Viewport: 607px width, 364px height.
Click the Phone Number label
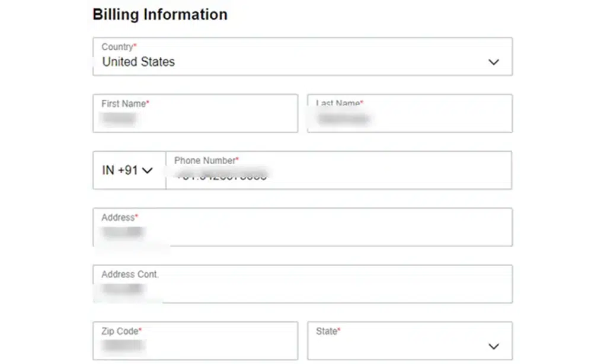(x=205, y=160)
